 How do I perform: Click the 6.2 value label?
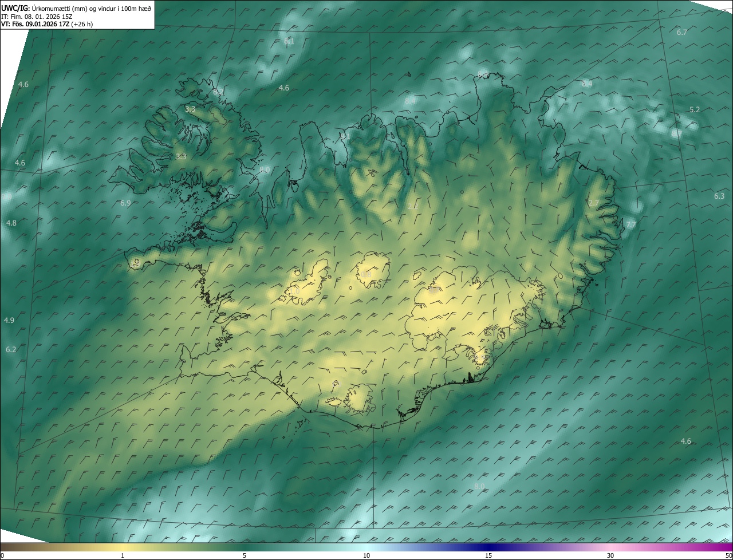click(11, 349)
